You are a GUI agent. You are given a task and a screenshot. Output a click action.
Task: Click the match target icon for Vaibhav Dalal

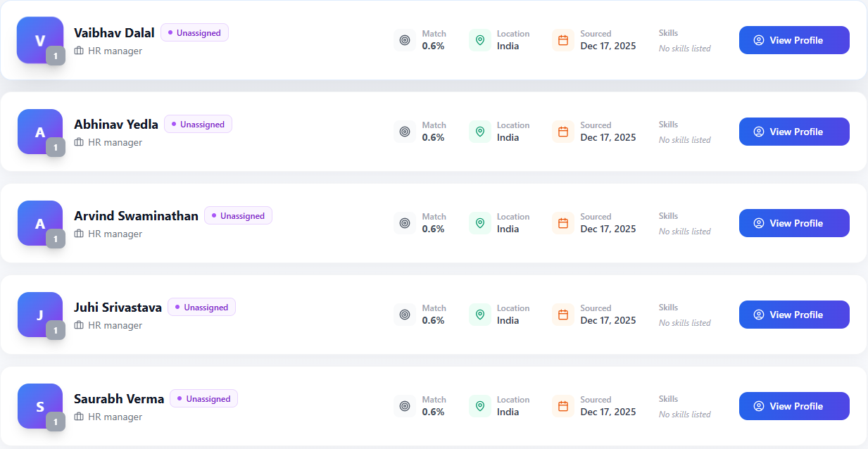tap(405, 40)
